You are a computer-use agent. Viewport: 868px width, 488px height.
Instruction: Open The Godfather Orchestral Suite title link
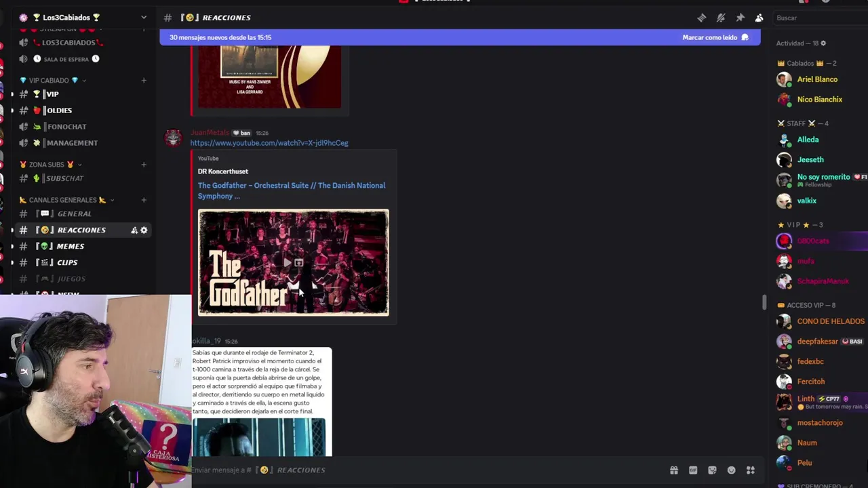pyautogui.click(x=292, y=190)
